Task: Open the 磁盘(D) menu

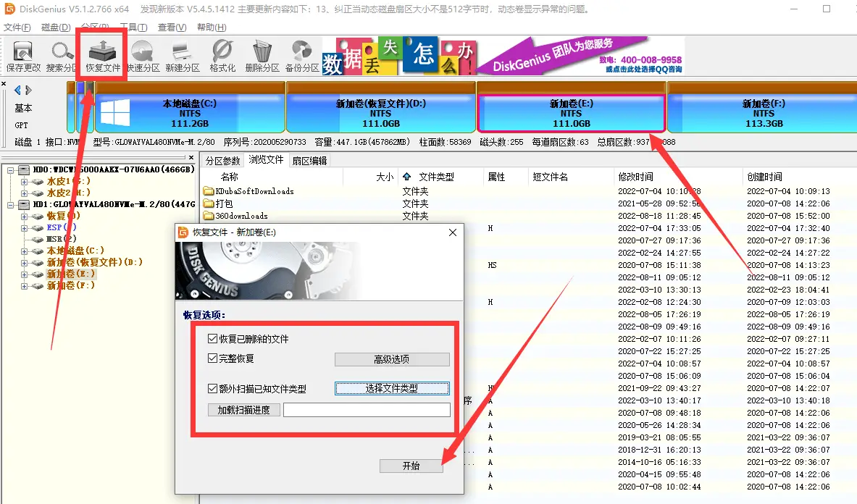Action: pos(56,28)
